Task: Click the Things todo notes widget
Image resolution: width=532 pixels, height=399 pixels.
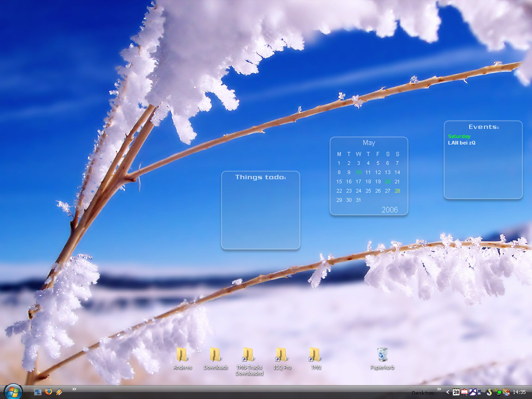Action: 260,212
